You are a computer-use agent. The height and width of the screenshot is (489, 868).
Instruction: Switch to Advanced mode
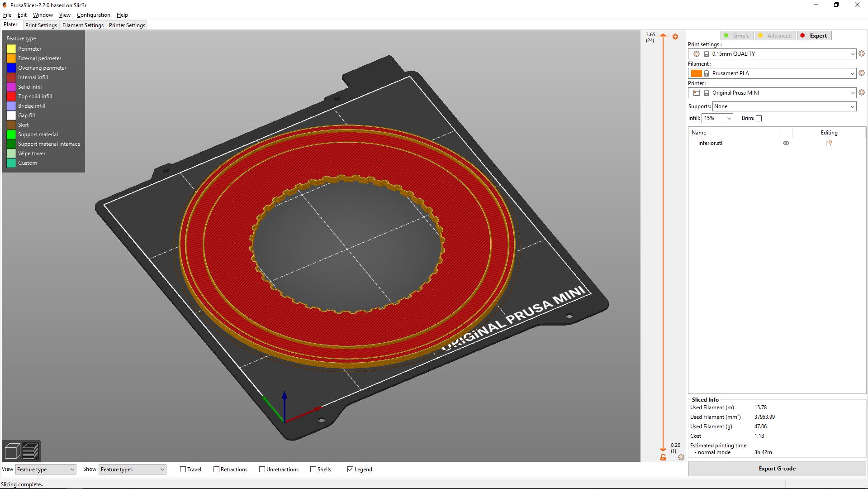click(775, 35)
